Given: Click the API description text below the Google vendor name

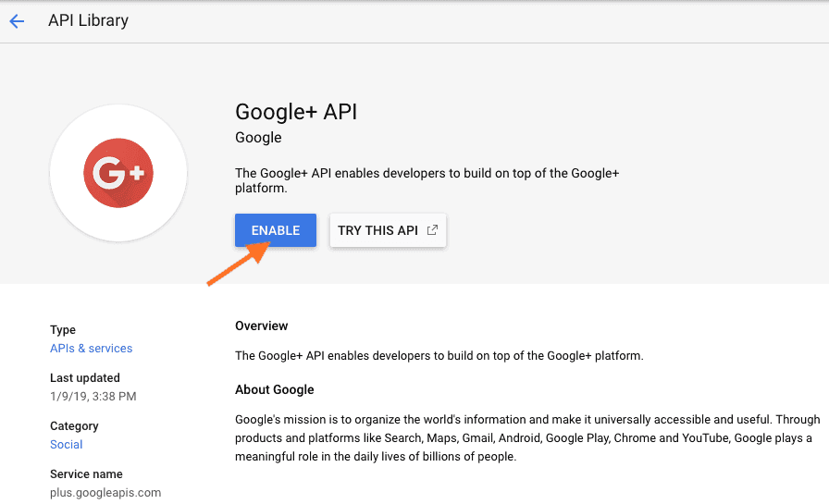Looking at the screenshot, I should (427, 180).
